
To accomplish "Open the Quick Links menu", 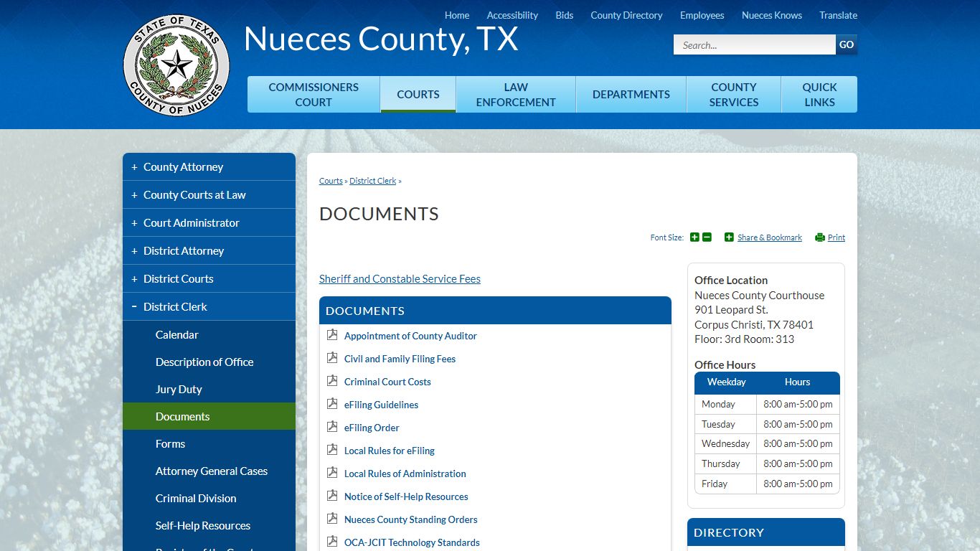I will pyautogui.click(x=819, y=95).
